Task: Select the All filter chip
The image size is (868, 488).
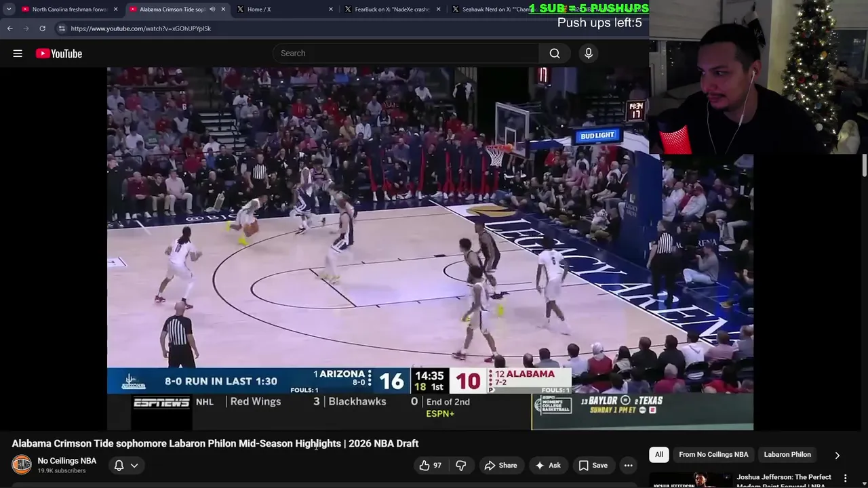Action: point(659,455)
